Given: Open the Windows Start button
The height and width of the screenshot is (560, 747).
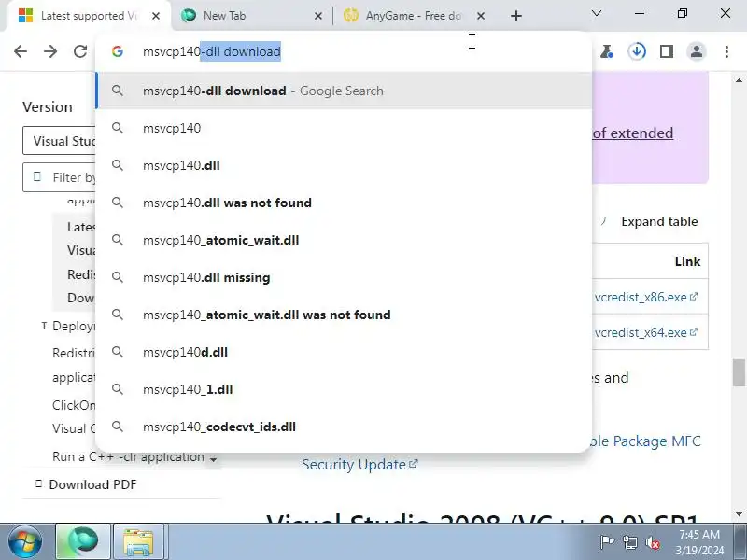Looking at the screenshot, I should 24,542.
